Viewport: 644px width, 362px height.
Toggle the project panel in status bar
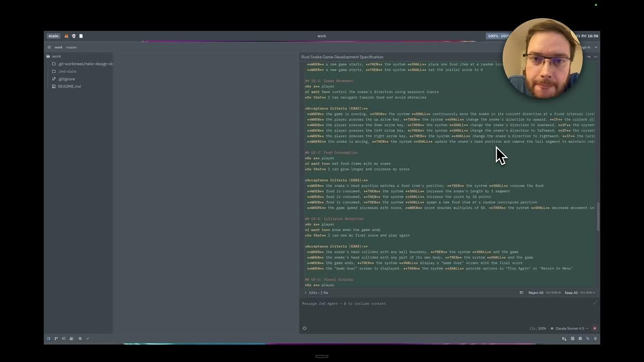[x=49, y=338]
